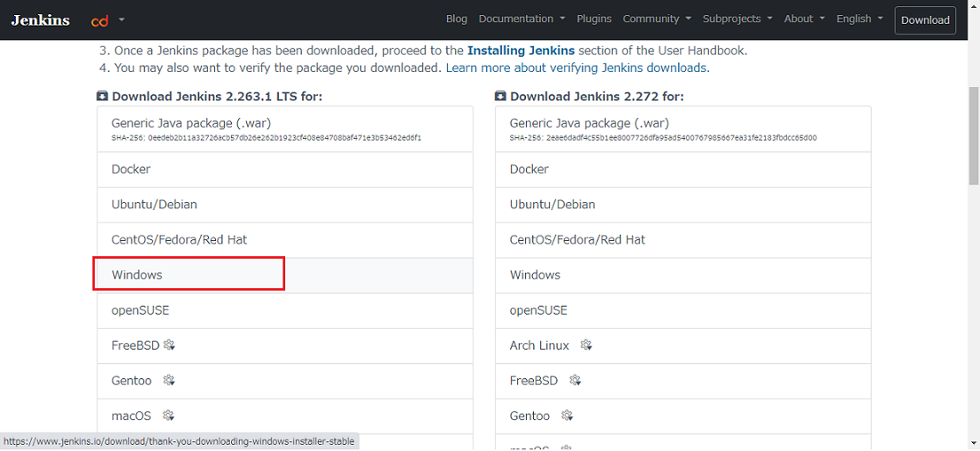Image resolution: width=980 pixels, height=451 pixels.
Task: Click the gear icon beside LTS FreeBSD
Action: (x=169, y=346)
